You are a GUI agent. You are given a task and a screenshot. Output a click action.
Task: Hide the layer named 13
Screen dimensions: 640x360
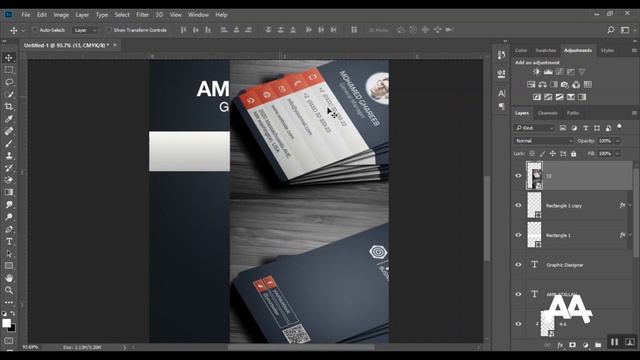[x=518, y=176]
